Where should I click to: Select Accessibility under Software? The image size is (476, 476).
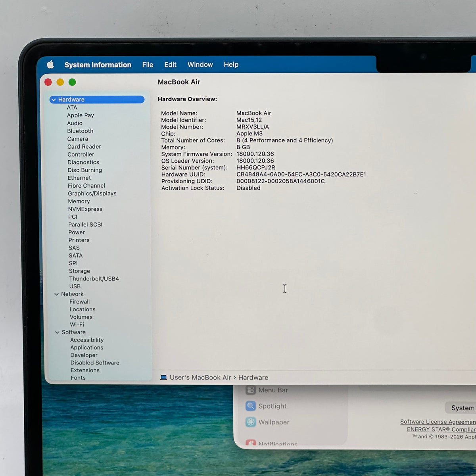tap(87, 340)
